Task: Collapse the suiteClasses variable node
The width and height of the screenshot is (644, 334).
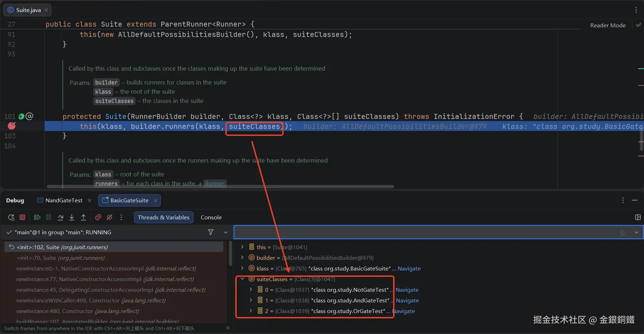Action: [242, 279]
